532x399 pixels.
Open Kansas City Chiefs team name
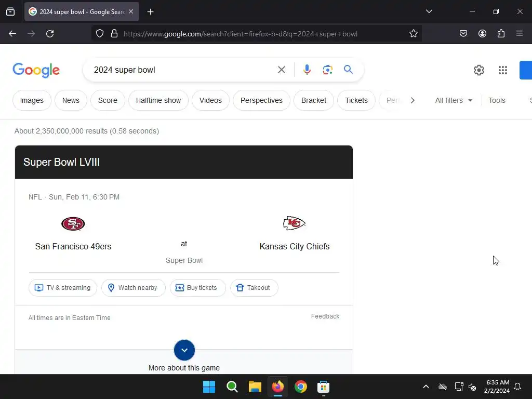(295, 246)
